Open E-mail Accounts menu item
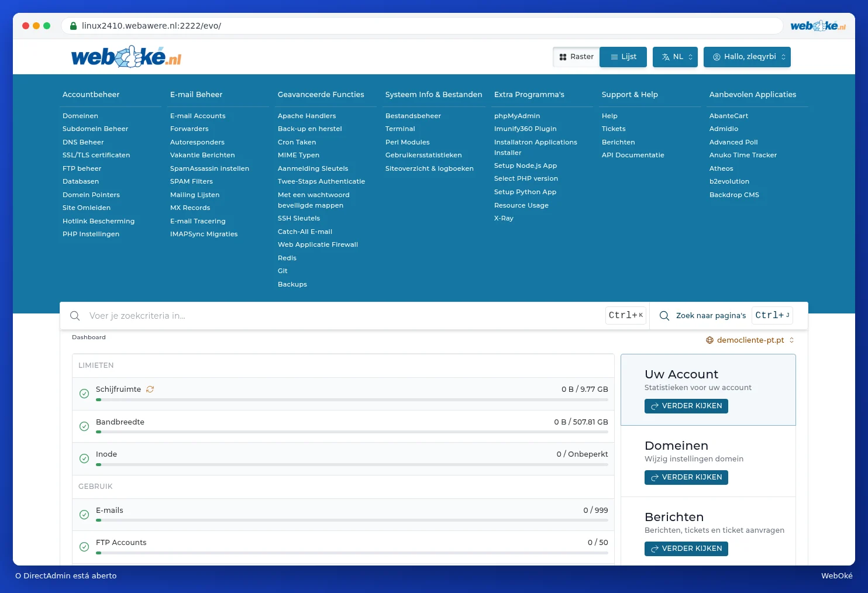The height and width of the screenshot is (593, 868). (198, 116)
